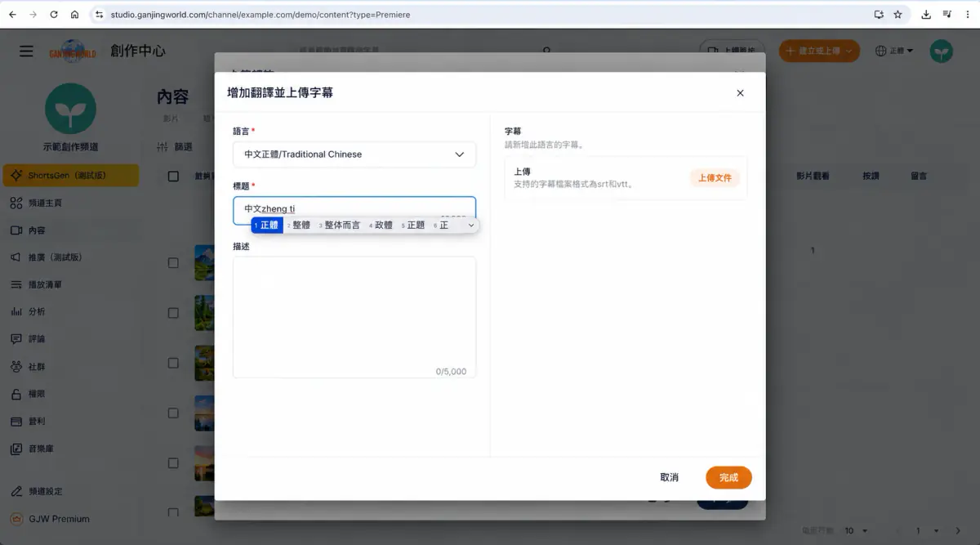Image resolution: width=980 pixels, height=545 pixels.
Task: Click the browser home icon
Action: 74,15
